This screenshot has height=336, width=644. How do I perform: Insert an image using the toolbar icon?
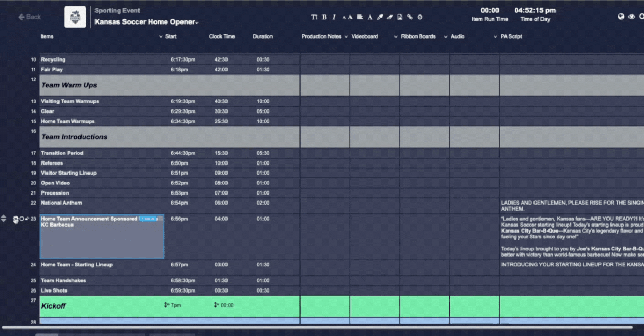point(400,17)
